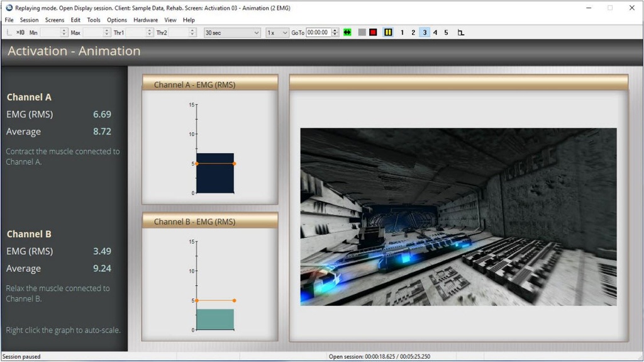Click the 'Session paused' status text
This screenshot has height=362, width=644.
coord(21,357)
